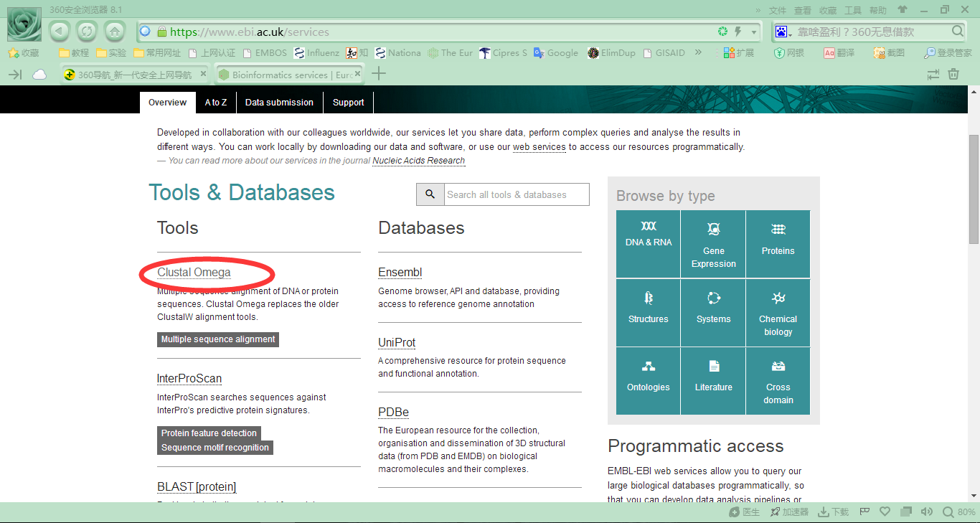Browse the Chemical biology type tile
980x523 pixels.
(778, 313)
